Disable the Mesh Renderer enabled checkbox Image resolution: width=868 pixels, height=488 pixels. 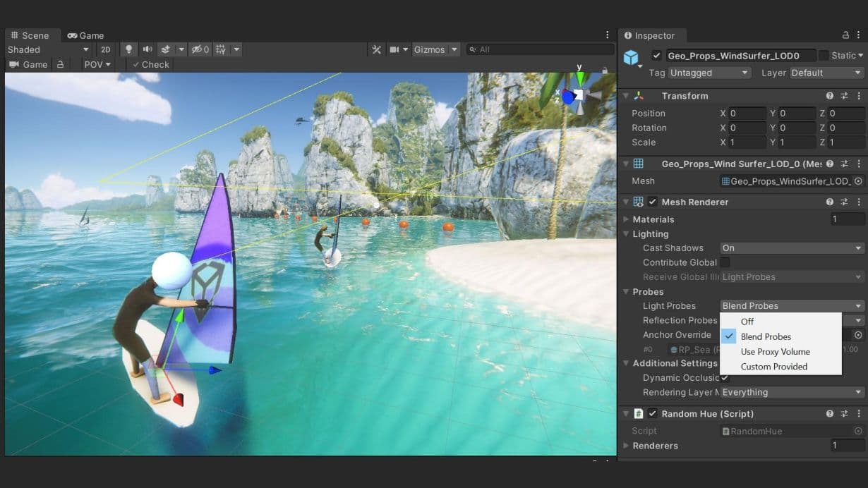[653, 202]
